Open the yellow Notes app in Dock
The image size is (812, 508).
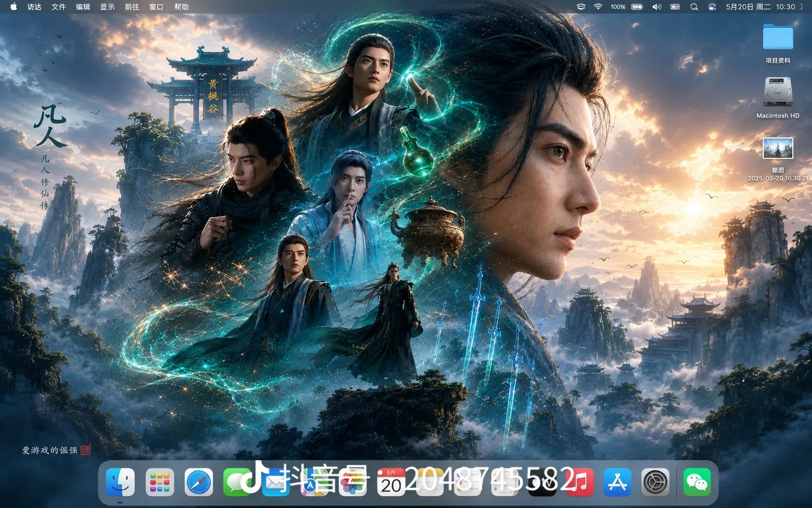coord(429,482)
